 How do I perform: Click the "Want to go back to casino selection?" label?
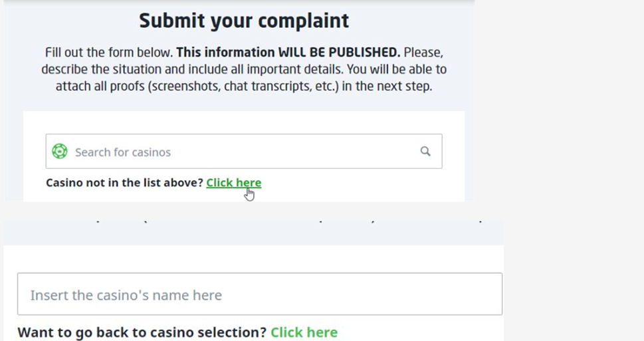pyautogui.click(x=142, y=332)
